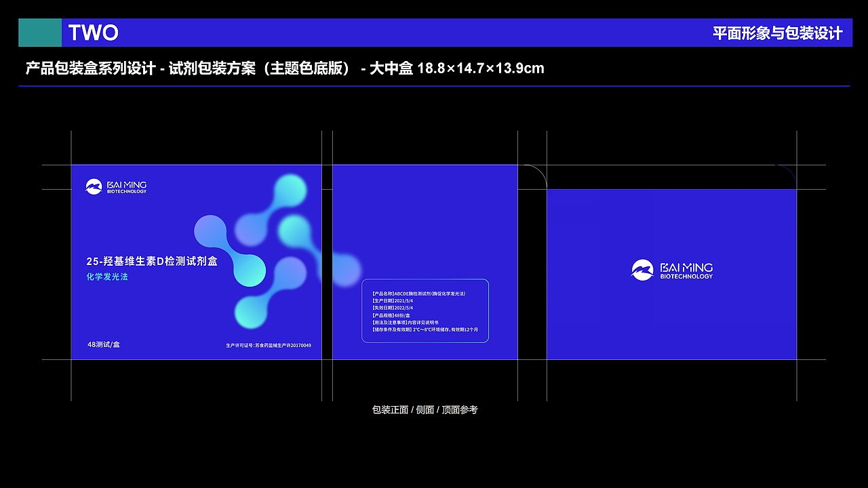Select the "化学发光法" text on the box

pos(107,277)
